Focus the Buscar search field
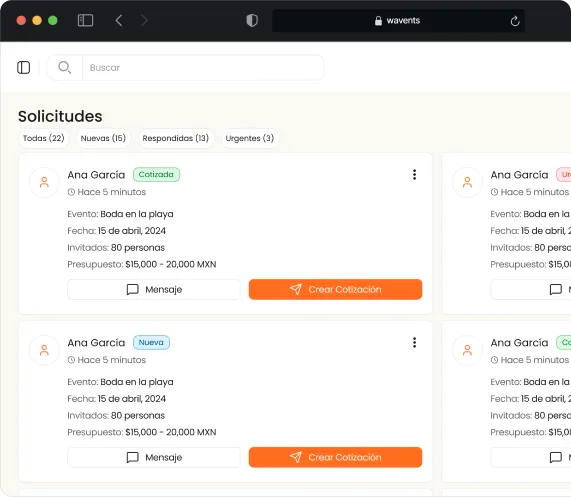571x497 pixels. pos(203,68)
